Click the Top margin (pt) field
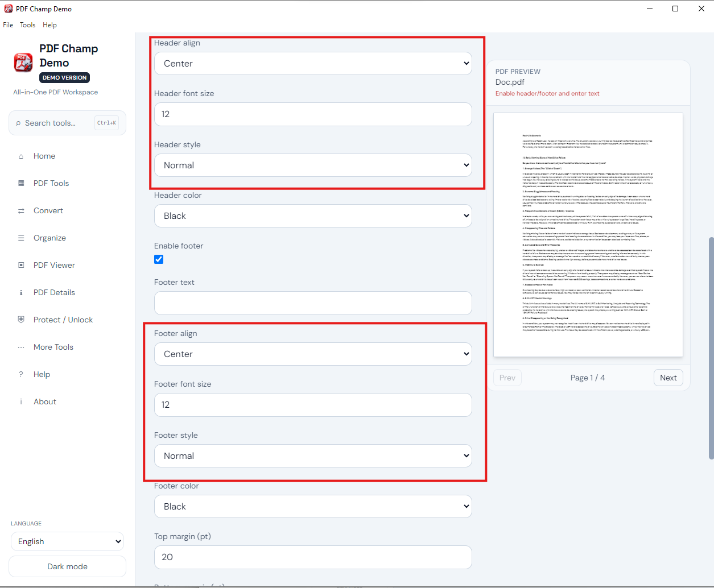Image resolution: width=714 pixels, height=588 pixels. (x=313, y=557)
